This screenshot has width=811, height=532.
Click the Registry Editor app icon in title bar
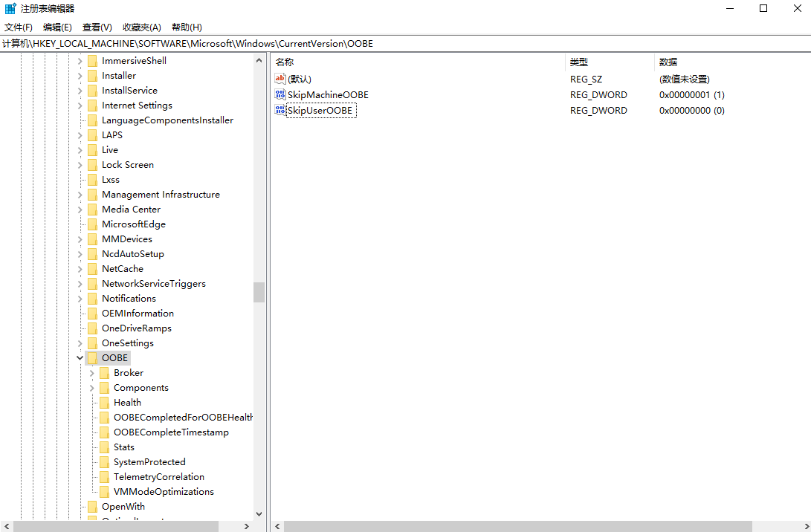(10, 9)
